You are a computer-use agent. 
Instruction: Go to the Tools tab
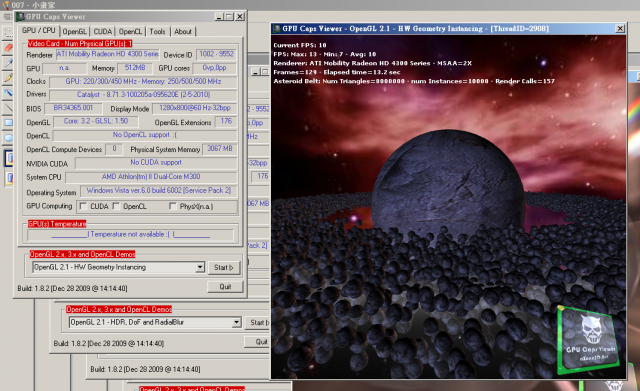158,31
